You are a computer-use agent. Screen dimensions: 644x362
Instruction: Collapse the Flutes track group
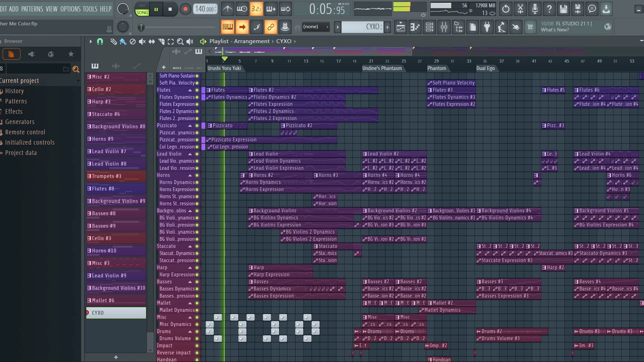coord(190,90)
